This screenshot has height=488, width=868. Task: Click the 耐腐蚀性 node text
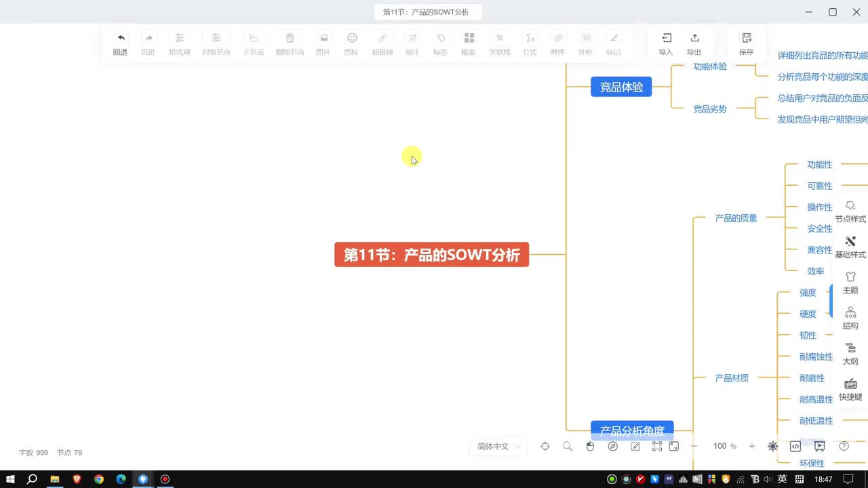coord(816,357)
